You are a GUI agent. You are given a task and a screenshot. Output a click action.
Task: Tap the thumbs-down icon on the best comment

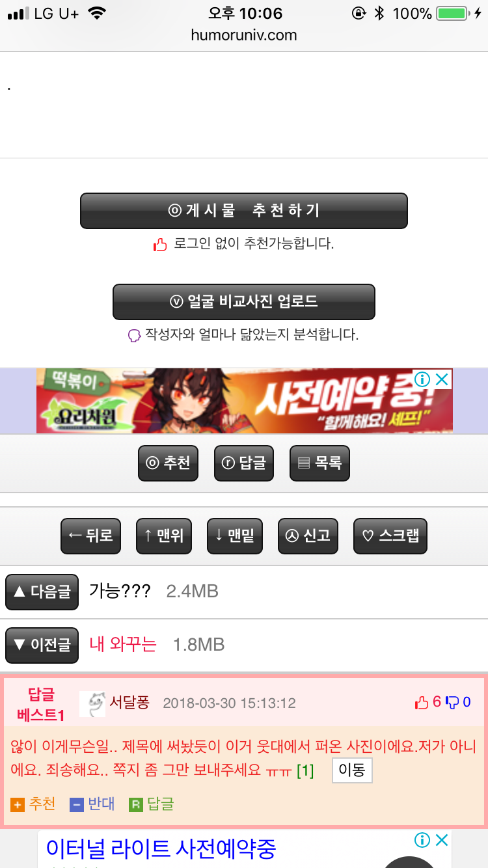coord(452,703)
